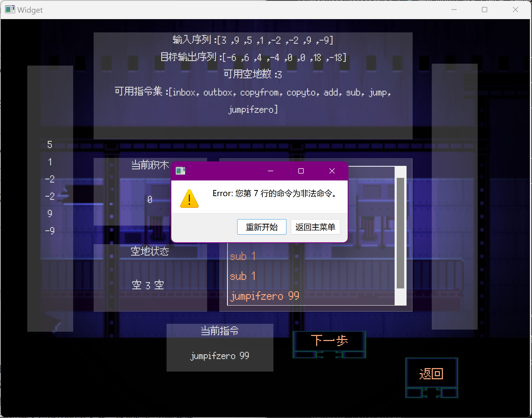Click the 下一步 next step button
Image resolution: width=532 pixels, height=418 pixels.
coord(329,344)
